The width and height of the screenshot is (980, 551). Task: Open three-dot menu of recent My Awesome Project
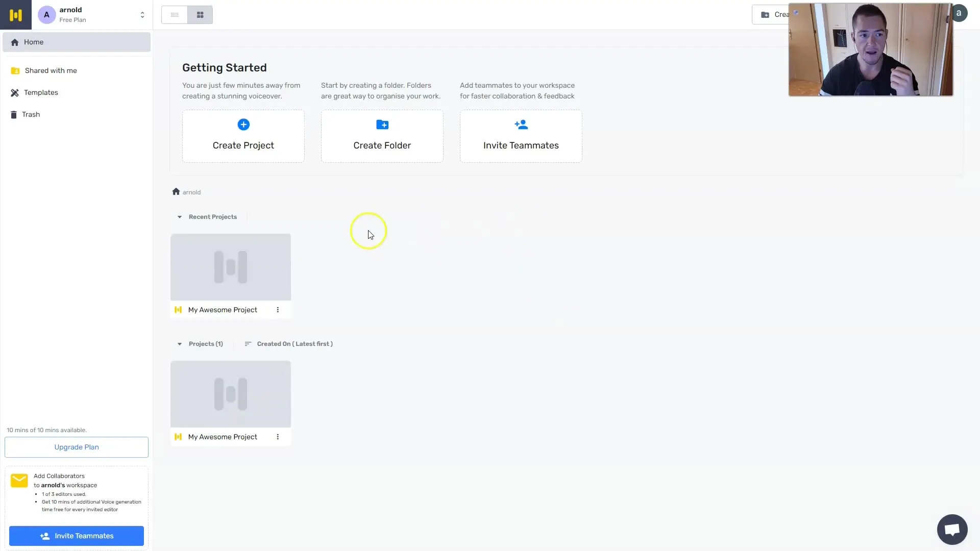[278, 310]
